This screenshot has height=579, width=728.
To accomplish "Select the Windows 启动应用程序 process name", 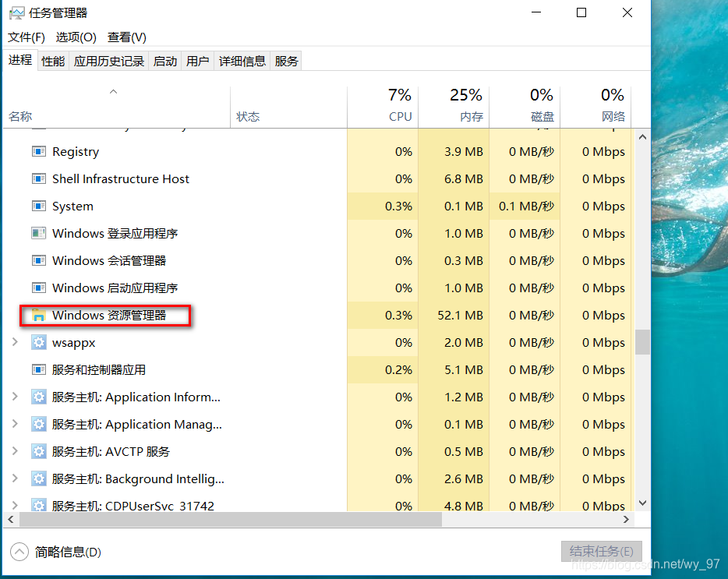I will [x=115, y=288].
